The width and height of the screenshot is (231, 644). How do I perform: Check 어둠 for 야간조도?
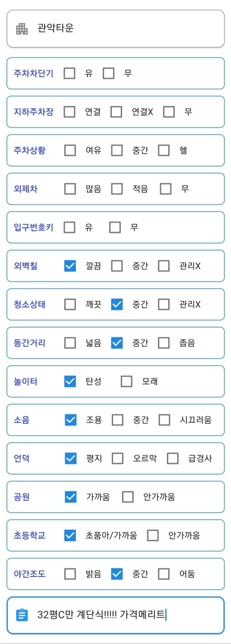click(164, 574)
